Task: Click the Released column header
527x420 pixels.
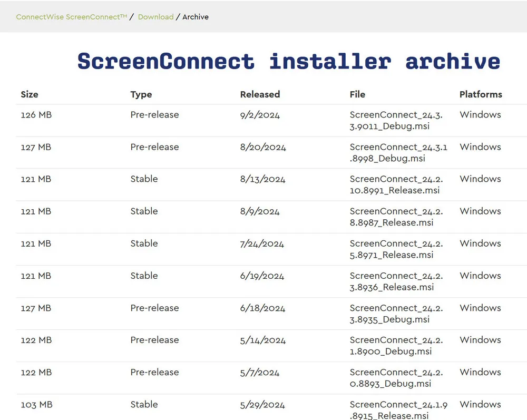Action: pyautogui.click(x=260, y=94)
